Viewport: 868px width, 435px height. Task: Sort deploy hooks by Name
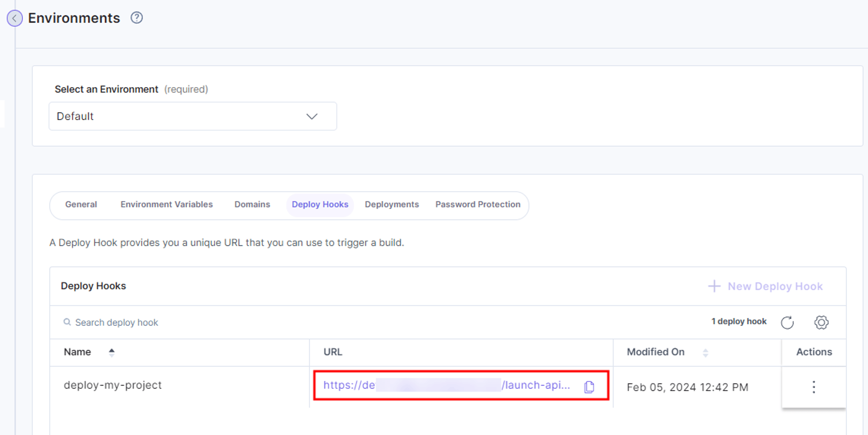point(111,353)
